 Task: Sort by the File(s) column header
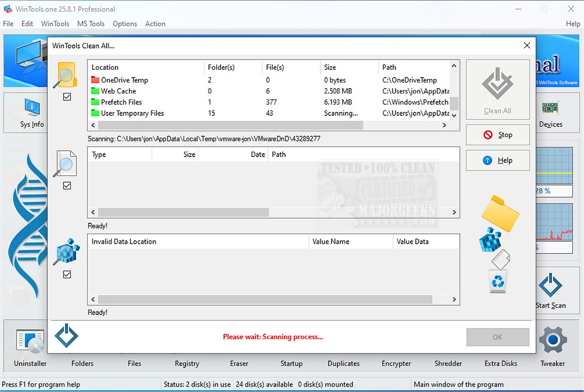tap(291, 67)
